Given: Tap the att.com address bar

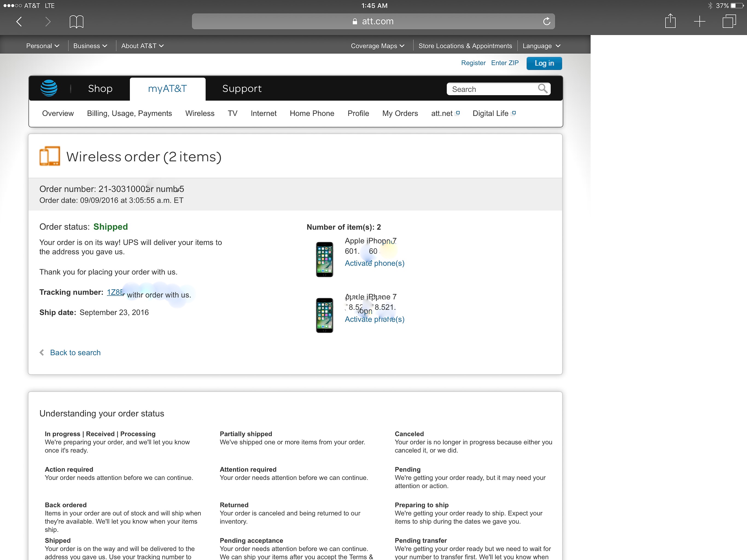Looking at the screenshot, I should pyautogui.click(x=373, y=21).
